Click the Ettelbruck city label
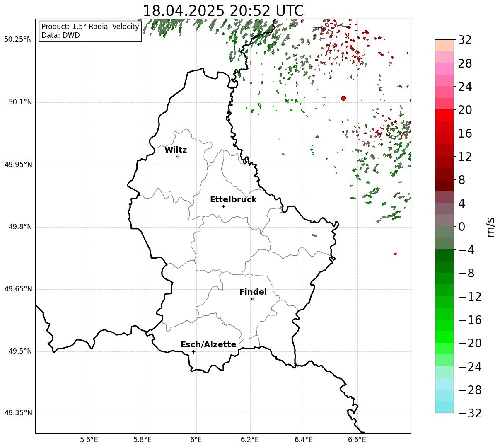This screenshot has width=500, height=448. 233,200
